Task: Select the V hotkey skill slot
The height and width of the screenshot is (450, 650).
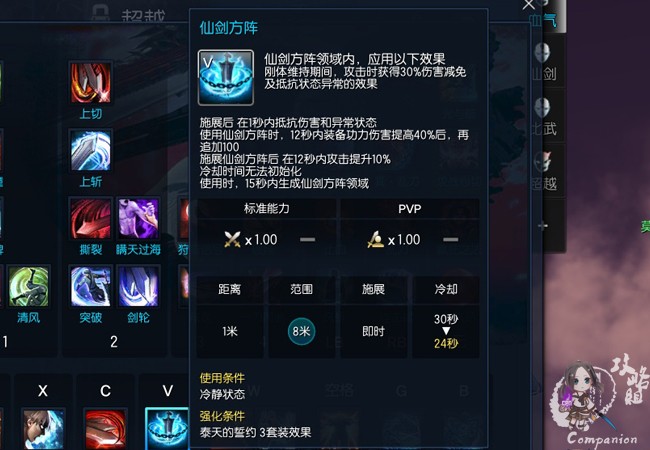Action: click(167, 429)
